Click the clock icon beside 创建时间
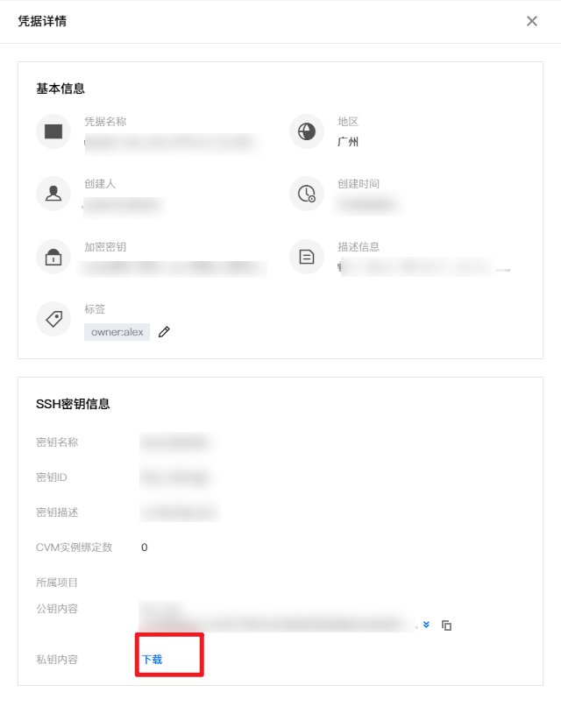Image resolution: width=561 pixels, height=728 pixels. point(307,194)
